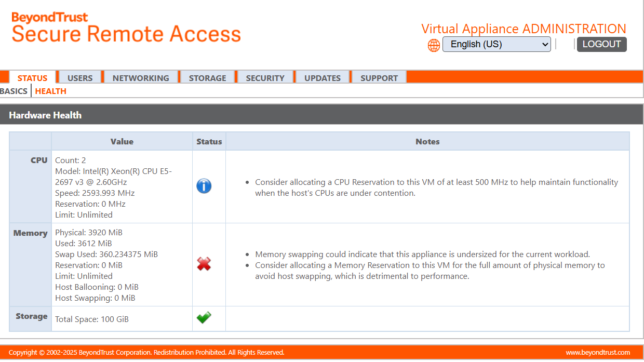
Task: Click the copyright notice in footer
Action: tap(146, 352)
